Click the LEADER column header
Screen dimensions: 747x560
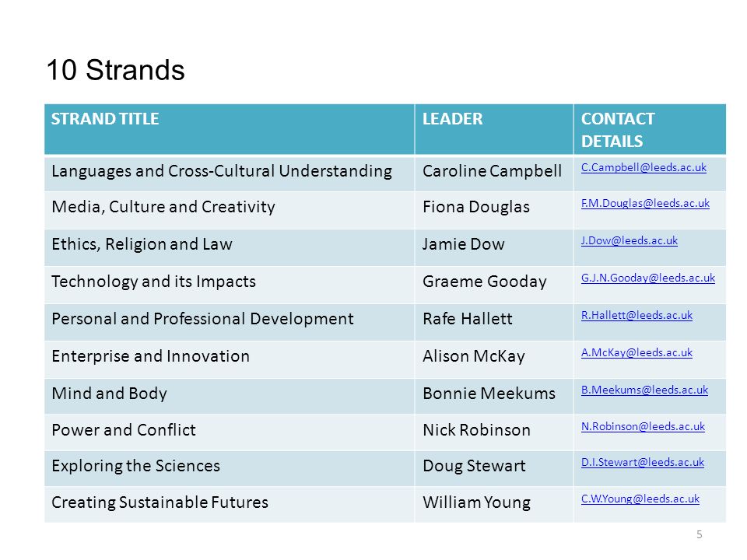click(x=494, y=129)
